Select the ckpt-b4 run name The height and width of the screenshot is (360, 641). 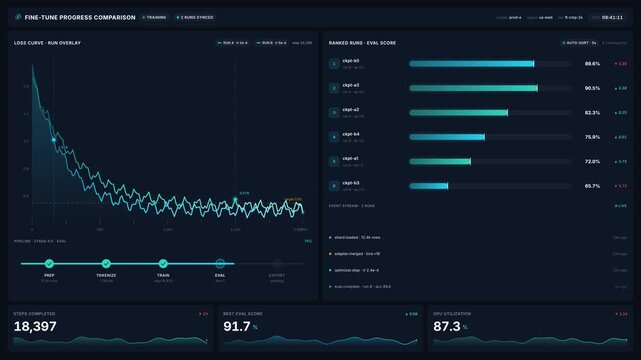[351, 134]
